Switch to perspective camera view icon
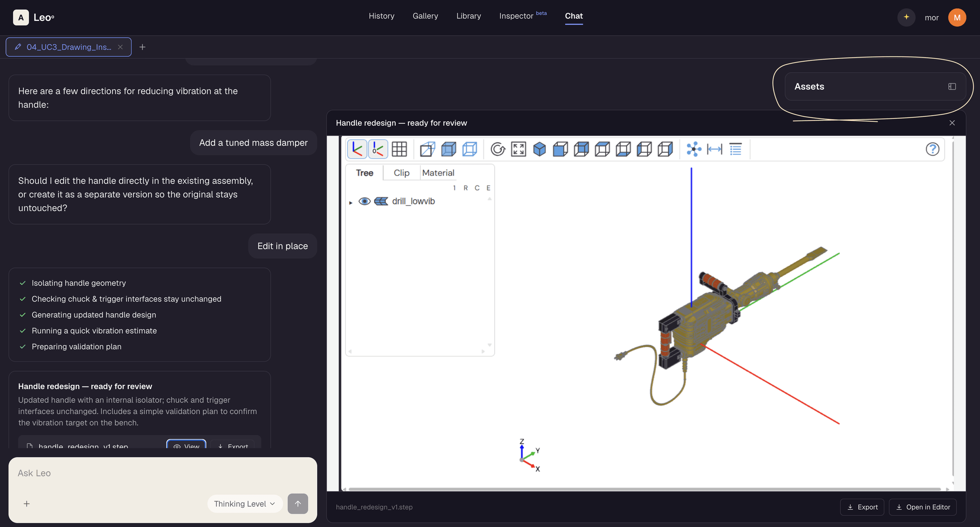The height and width of the screenshot is (527, 980). pos(428,149)
